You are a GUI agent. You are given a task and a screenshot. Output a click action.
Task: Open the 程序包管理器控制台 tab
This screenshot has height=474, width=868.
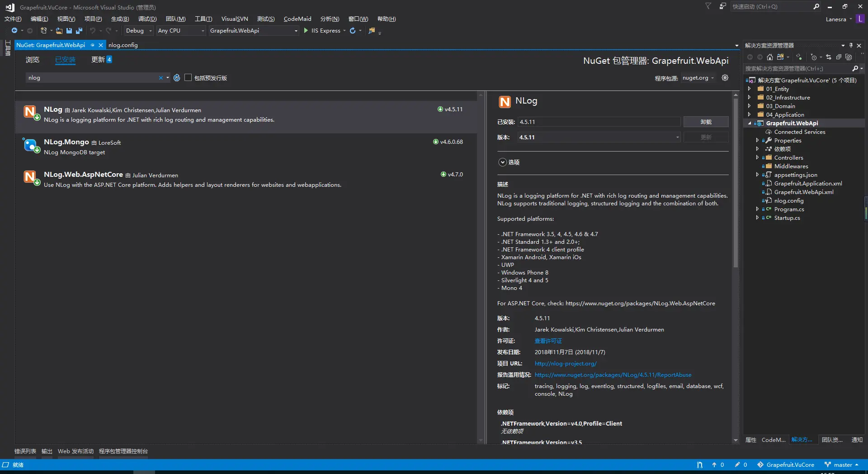(x=123, y=451)
